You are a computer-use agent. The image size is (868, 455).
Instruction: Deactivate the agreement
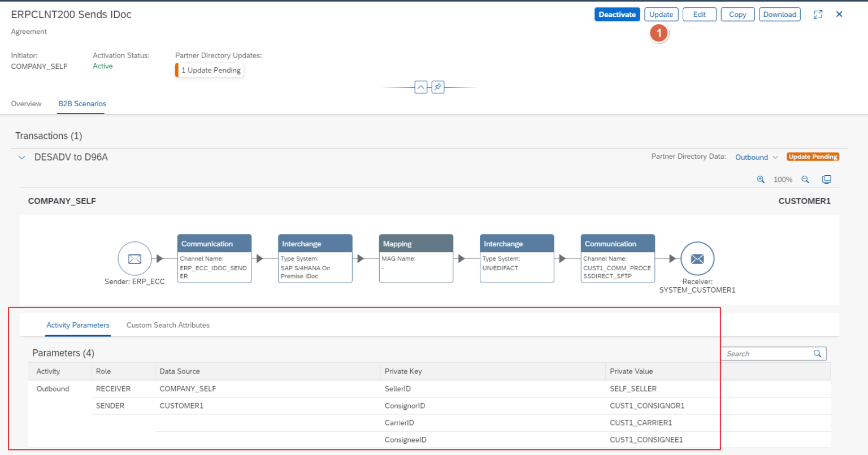tap(617, 14)
